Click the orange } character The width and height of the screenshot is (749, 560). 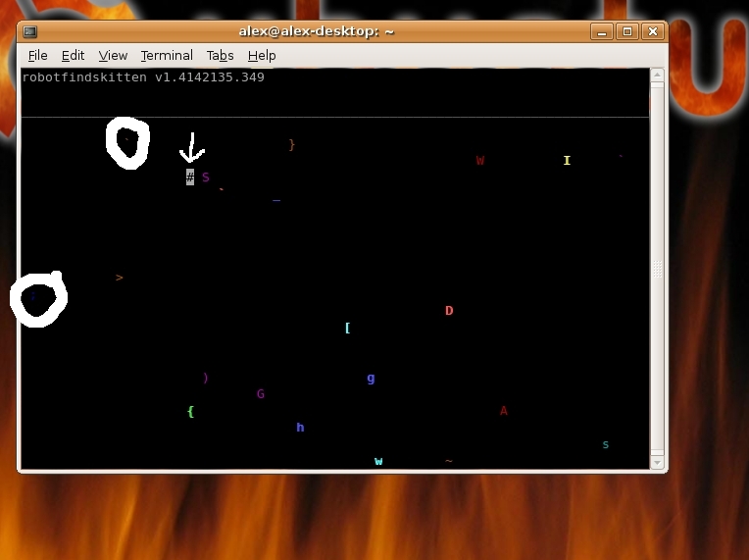292,145
